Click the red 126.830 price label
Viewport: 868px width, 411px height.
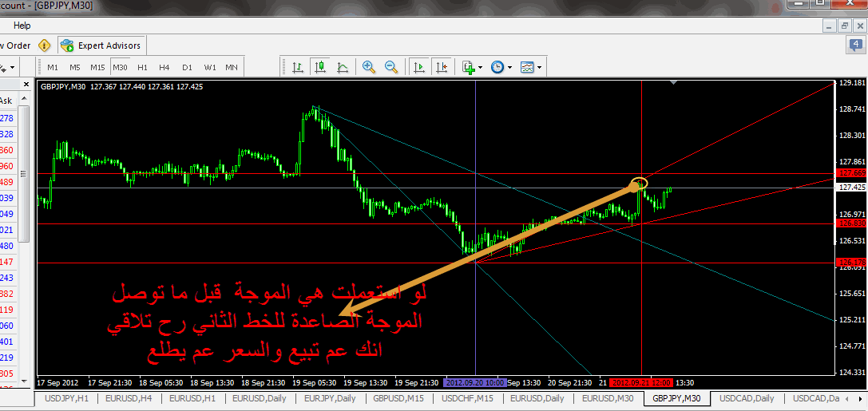click(852, 223)
